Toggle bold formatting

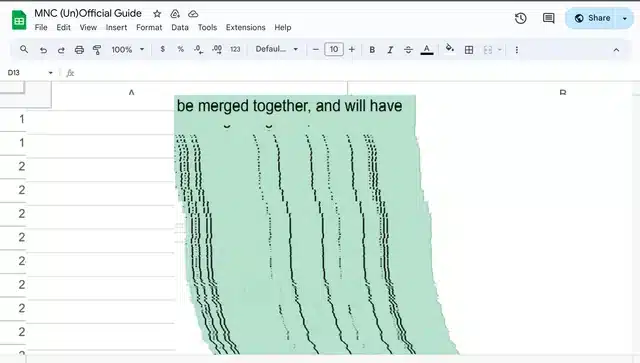(x=372, y=50)
